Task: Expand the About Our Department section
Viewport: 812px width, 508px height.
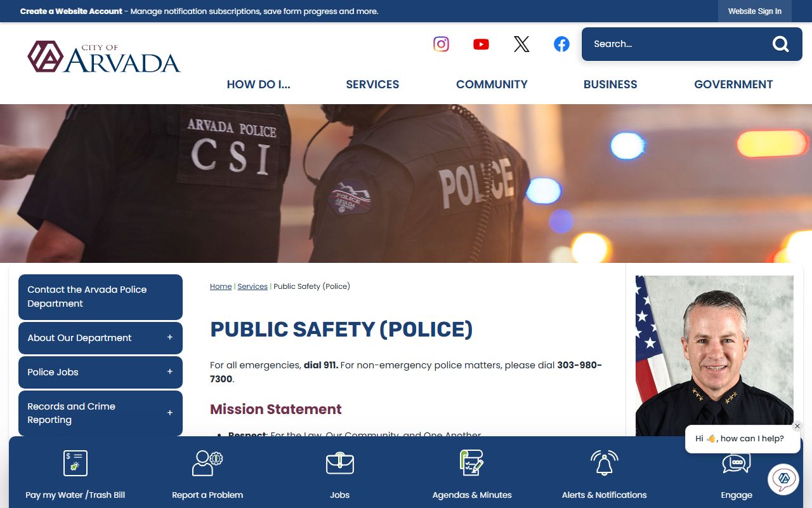Action: coord(169,338)
